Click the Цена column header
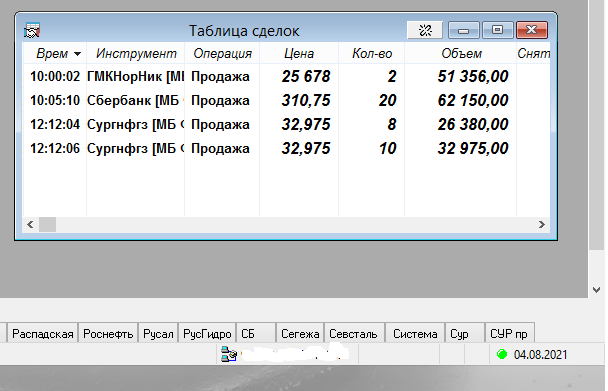 pyautogui.click(x=299, y=53)
